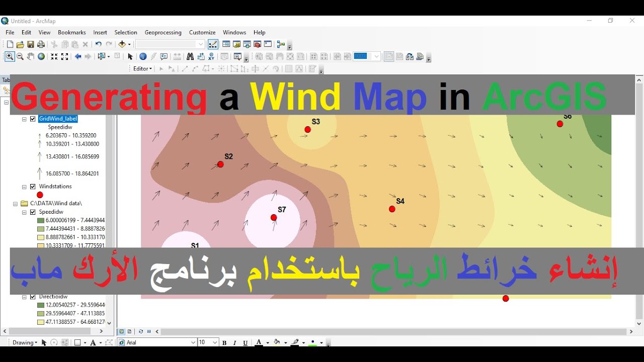Collapse the Windstations layer
The height and width of the screenshot is (362, 644).
click(24, 187)
